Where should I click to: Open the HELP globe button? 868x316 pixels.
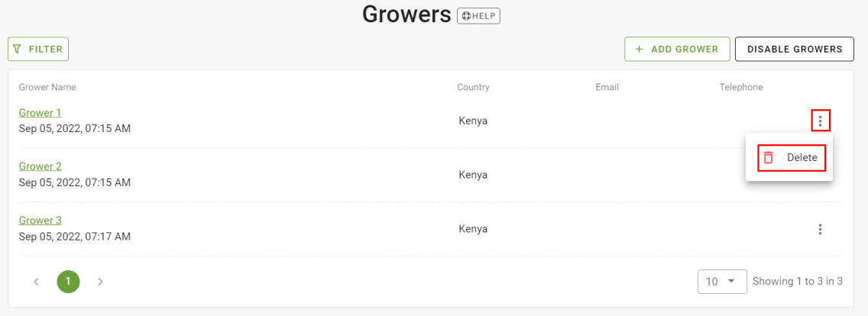pos(478,16)
